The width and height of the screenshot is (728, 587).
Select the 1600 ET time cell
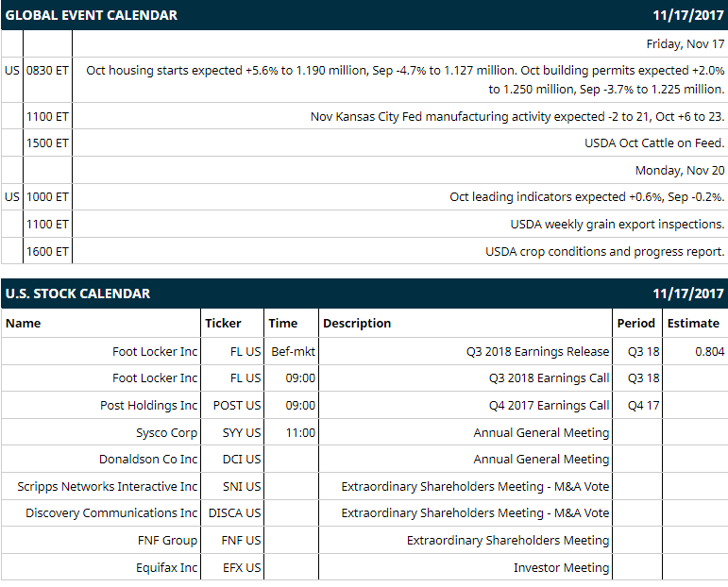47,252
